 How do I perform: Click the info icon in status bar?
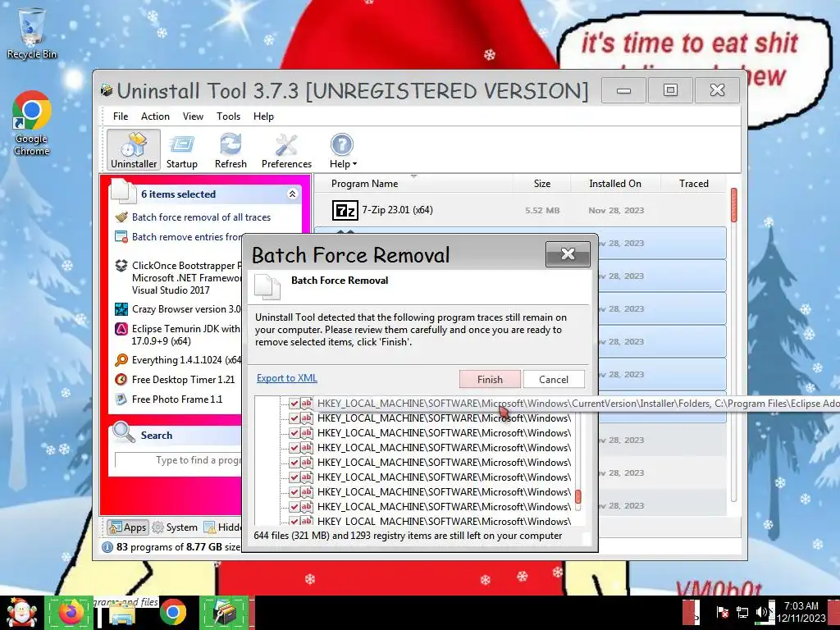107,547
